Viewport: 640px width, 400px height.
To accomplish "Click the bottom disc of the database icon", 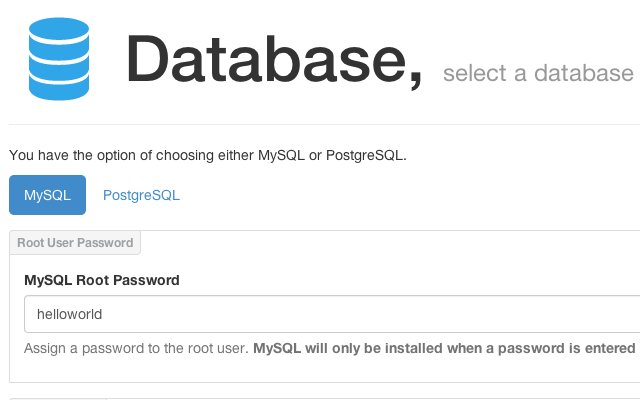I will pyautogui.click(x=59, y=88).
